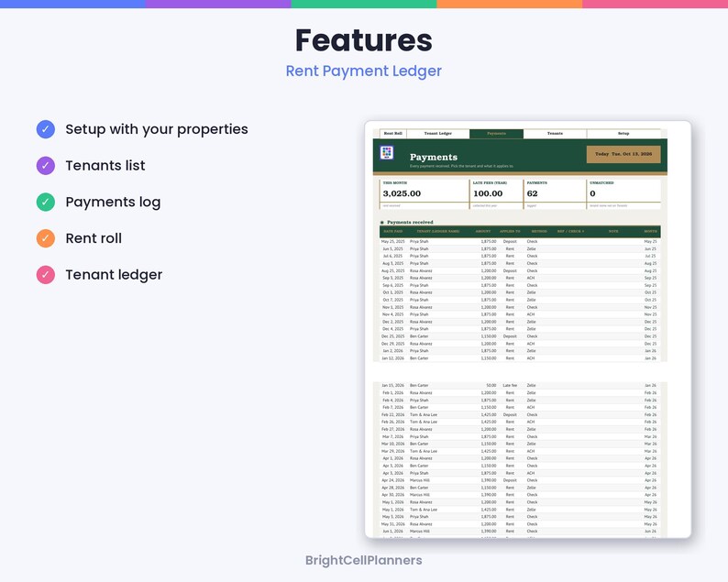Click the Note column header

[x=613, y=231]
